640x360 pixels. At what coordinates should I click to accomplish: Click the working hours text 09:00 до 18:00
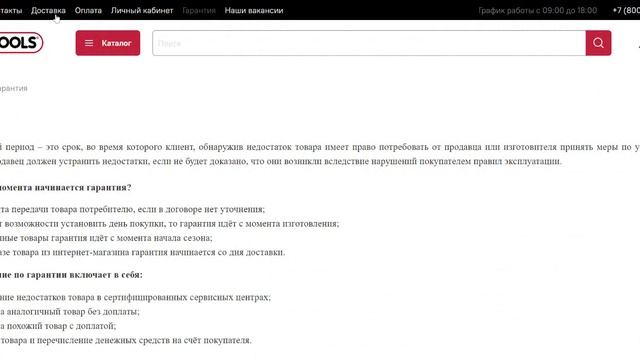[538, 11]
